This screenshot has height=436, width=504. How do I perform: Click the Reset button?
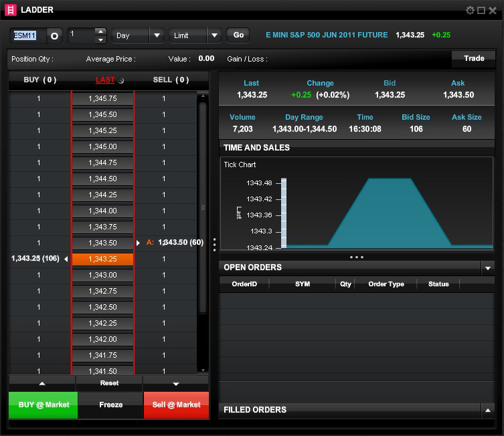[109, 383]
